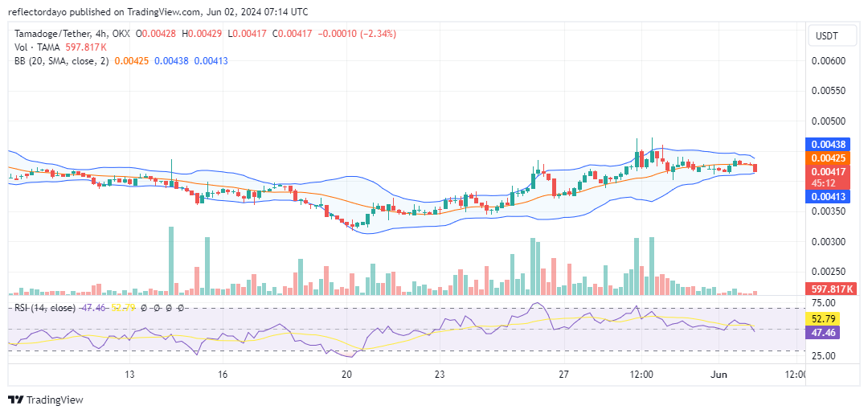Click the blue 0.00438 upper band price label
868x414 pixels.
[829, 145]
